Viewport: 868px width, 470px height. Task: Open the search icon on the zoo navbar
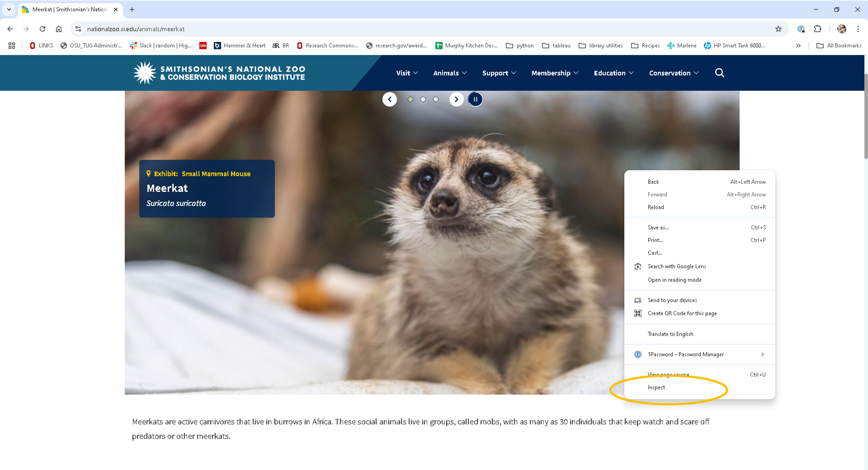(x=719, y=73)
